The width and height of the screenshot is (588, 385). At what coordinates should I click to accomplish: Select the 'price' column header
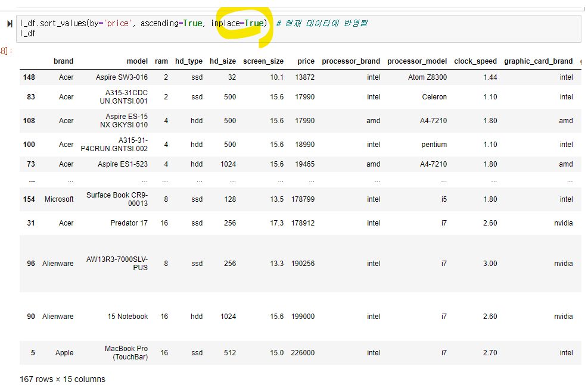pyautogui.click(x=306, y=61)
